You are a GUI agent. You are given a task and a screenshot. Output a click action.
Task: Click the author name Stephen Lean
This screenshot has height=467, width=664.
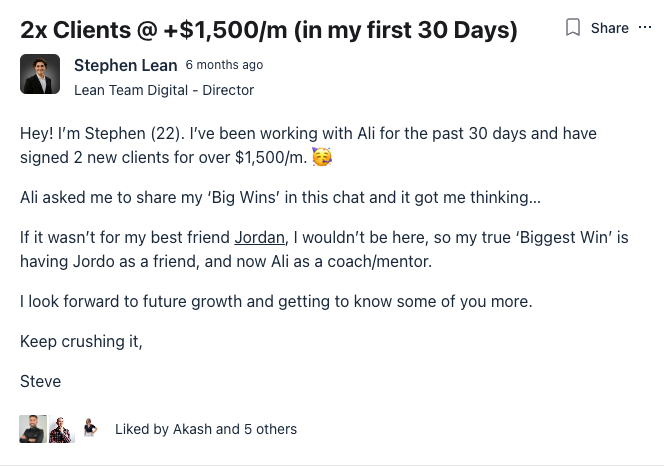(125, 65)
